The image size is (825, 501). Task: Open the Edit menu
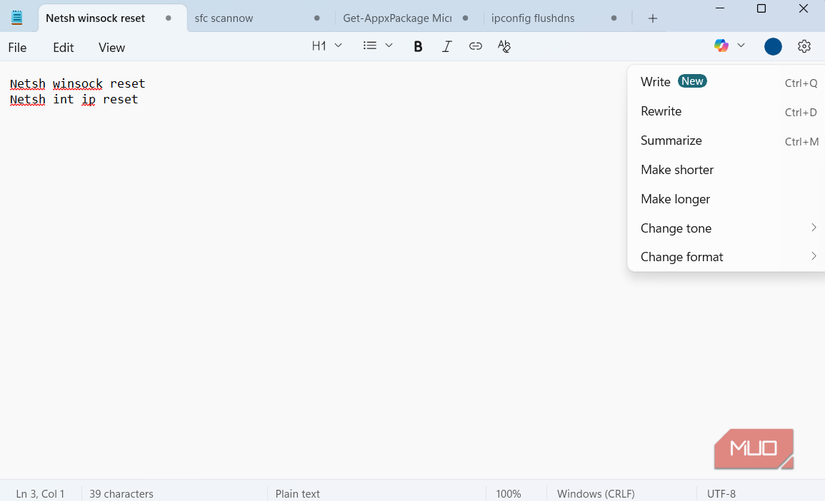[63, 47]
